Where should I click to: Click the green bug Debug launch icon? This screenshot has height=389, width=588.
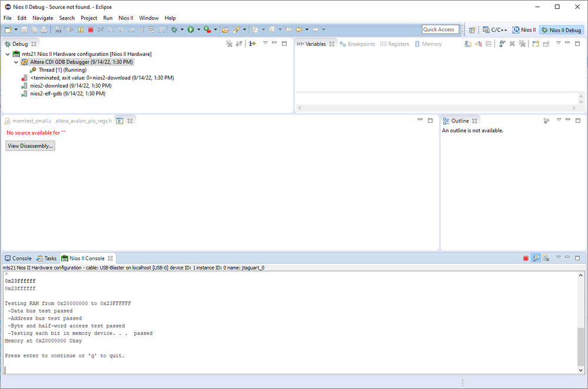[x=174, y=29]
